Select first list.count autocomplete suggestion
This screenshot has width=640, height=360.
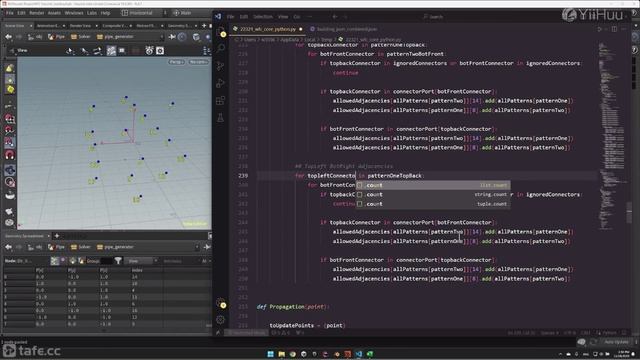point(433,185)
